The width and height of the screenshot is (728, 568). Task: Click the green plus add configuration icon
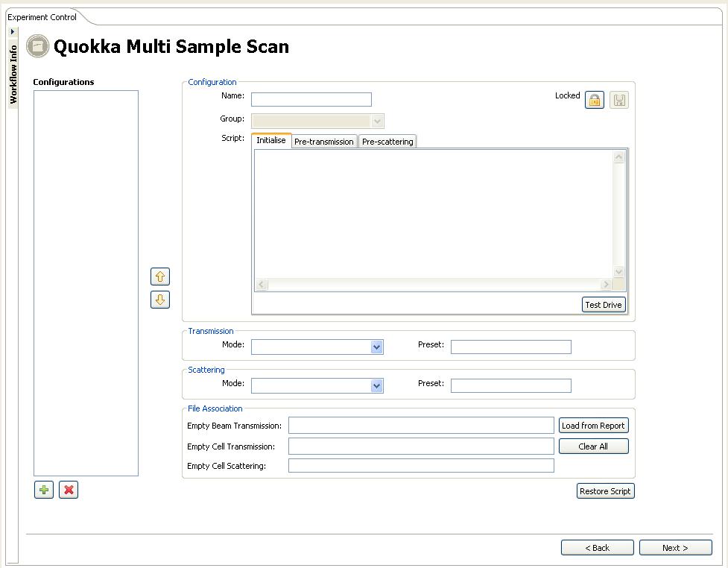pyautogui.click(x=44, y=490)
